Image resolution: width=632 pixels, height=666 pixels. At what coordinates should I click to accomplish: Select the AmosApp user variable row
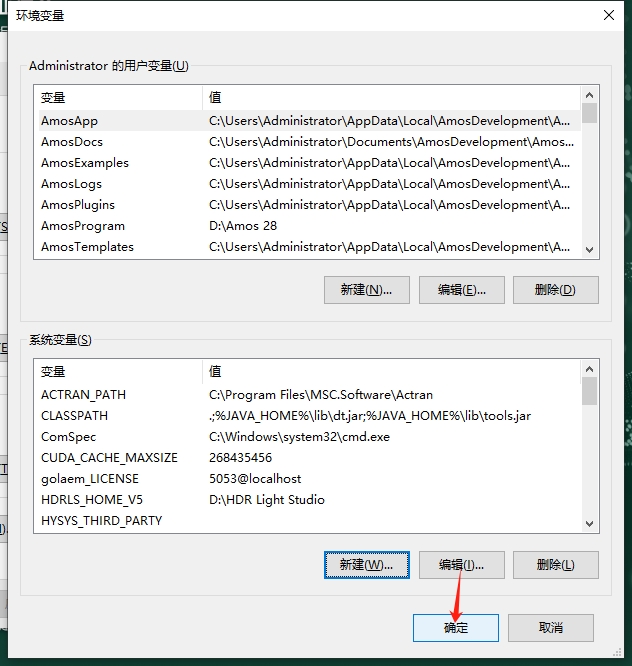pyautogui.click(x=309, y=121)
